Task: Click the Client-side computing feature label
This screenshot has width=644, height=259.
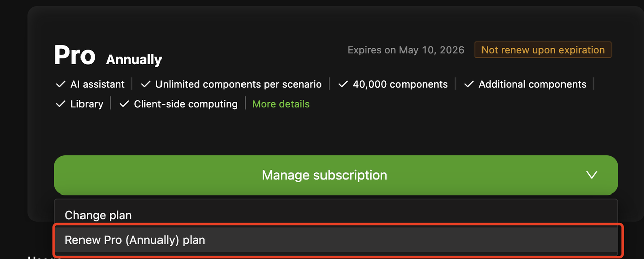Action: [x=186, y=104]
